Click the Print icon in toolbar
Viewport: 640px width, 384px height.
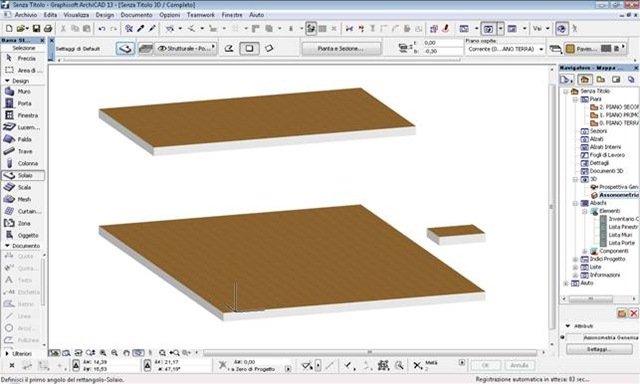tap(48, 29)
